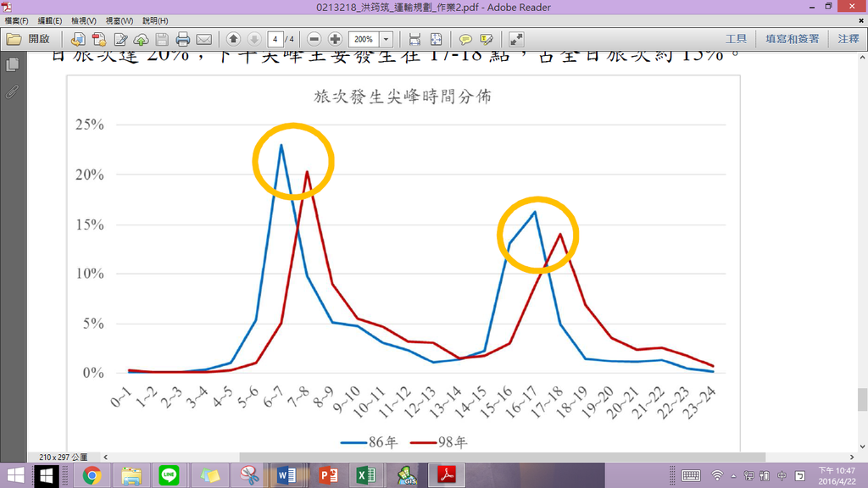Viewport: 868px width, 488px height.
Task: Open the Page Thumbnails sidebar panel
Action: point(10,64)
